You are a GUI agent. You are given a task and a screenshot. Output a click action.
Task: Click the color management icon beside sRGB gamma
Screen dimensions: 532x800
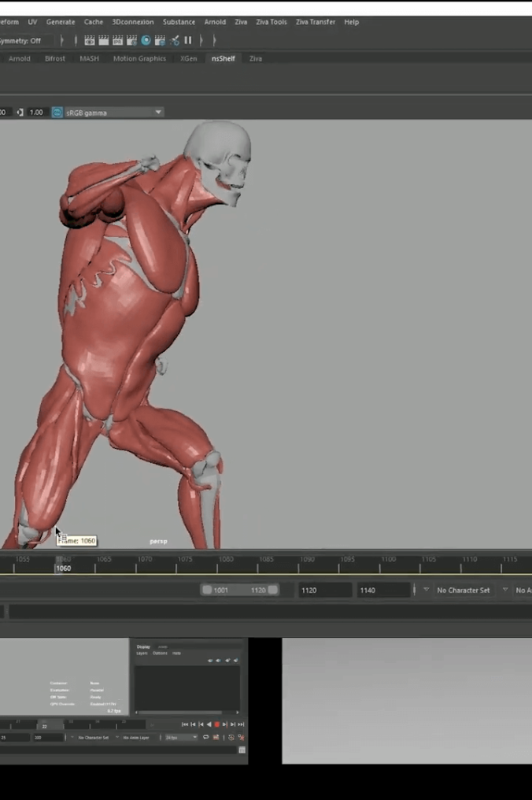point(57,113)
